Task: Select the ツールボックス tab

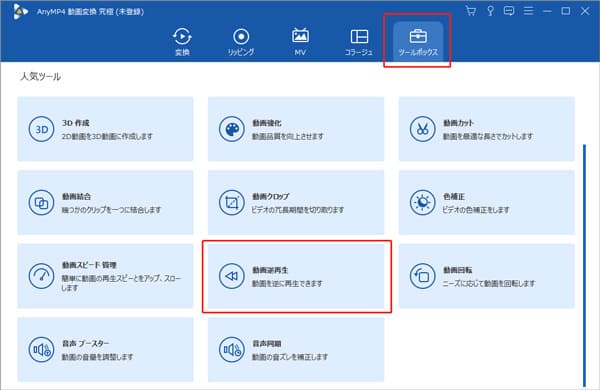Action: (x=418, y=42)
